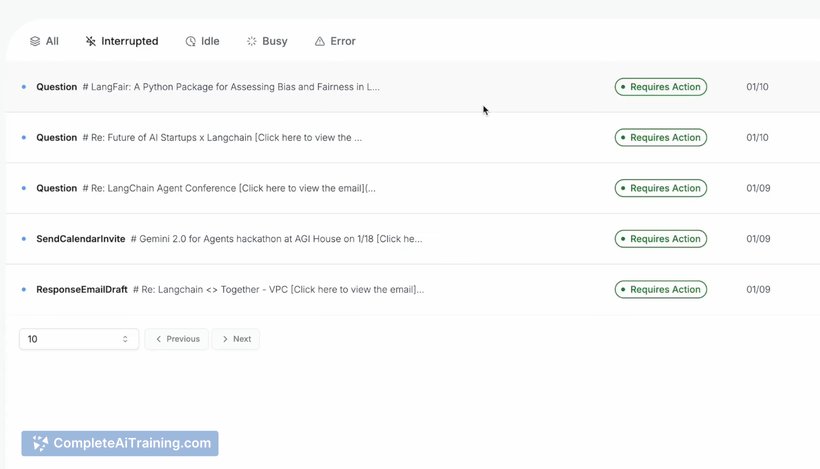Click the 01/09 date on Gemini hackathon row
Screen dimensions: 820x469
pos(758,239)
